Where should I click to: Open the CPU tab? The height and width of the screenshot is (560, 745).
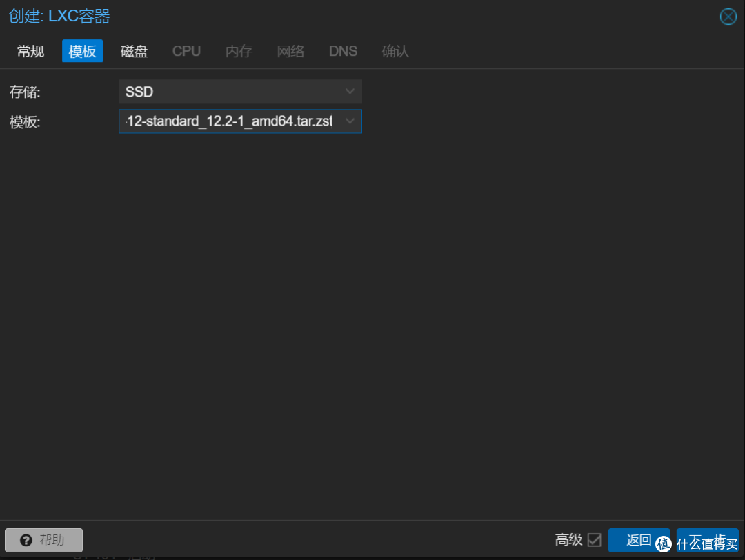click(186, 50)
